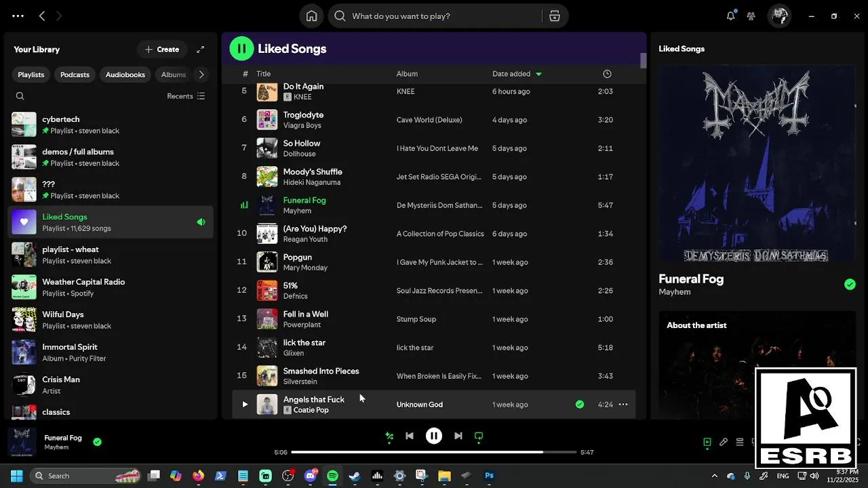Open Liked Songs in the library

[x=111, y=222]
